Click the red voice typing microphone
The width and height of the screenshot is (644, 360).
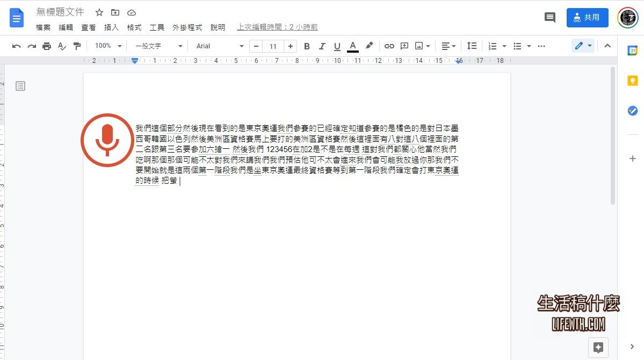(107, 140)
